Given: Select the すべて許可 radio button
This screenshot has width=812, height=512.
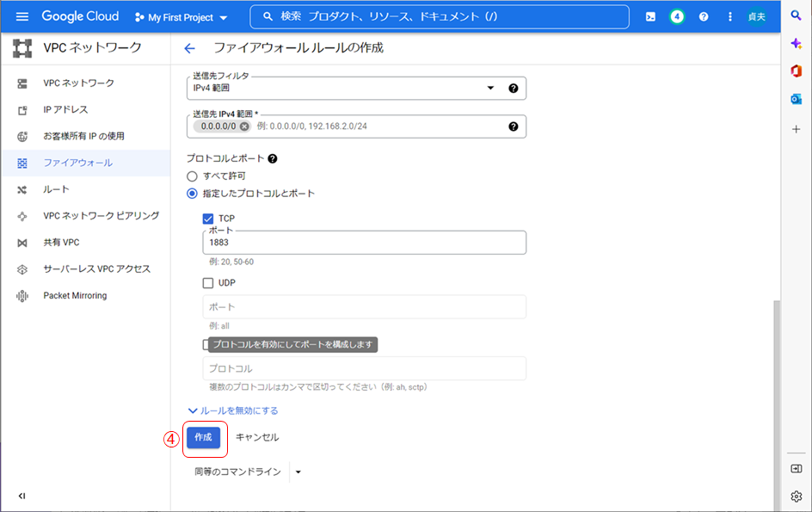Looking at the screenshot, I should 193,176.
